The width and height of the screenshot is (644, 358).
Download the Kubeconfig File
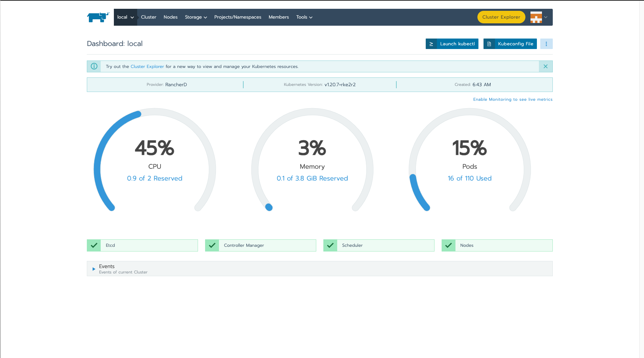click(x=510, y=44)
